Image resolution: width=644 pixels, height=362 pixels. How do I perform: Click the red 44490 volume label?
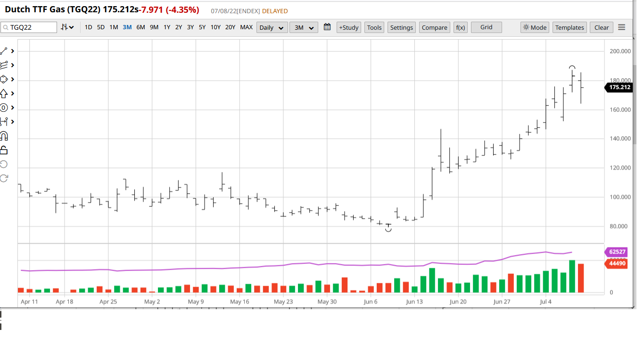coord(616,263)
